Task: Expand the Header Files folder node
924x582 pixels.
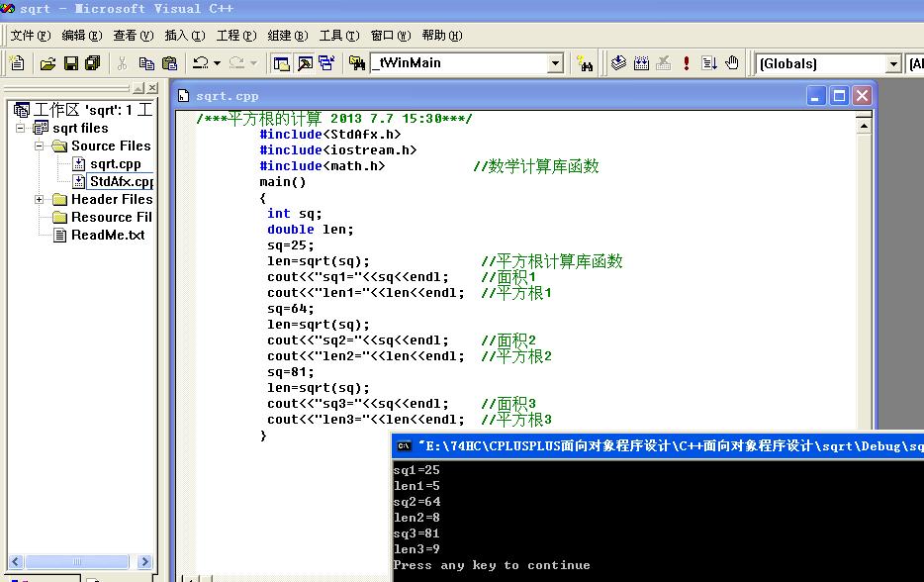Action: click(x=39, y=199)
